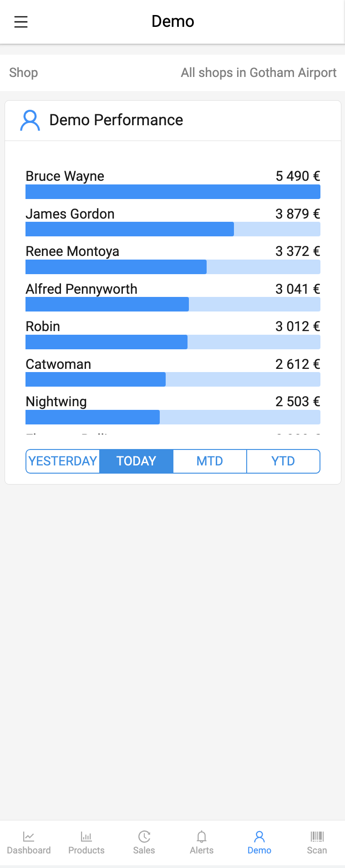Open the Alerts bell icon
The width and height of the screenshot is (345, 868).
202,837
